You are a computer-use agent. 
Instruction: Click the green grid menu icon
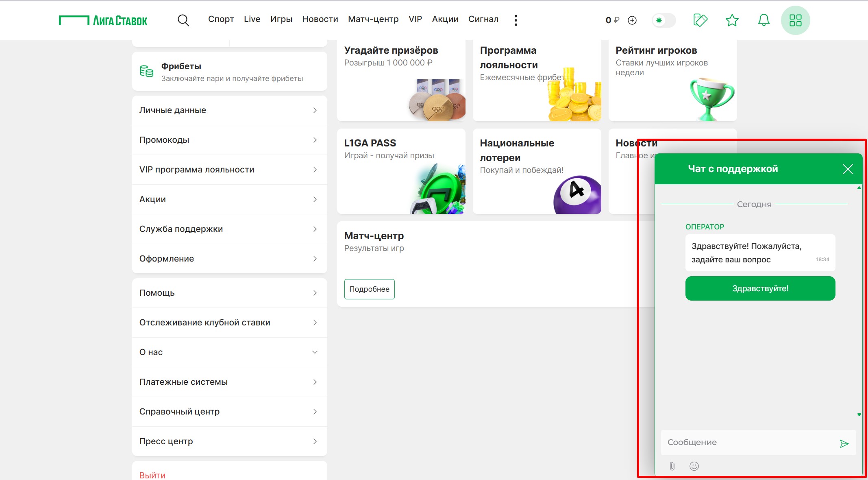point(795,20)
